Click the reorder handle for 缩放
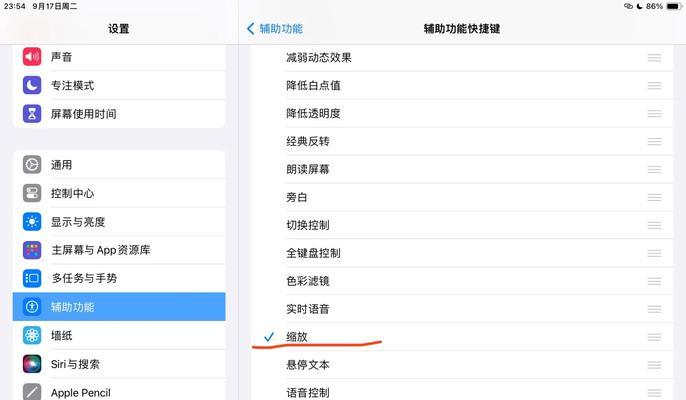The image size is (686, 400). [x=654, y=337]
